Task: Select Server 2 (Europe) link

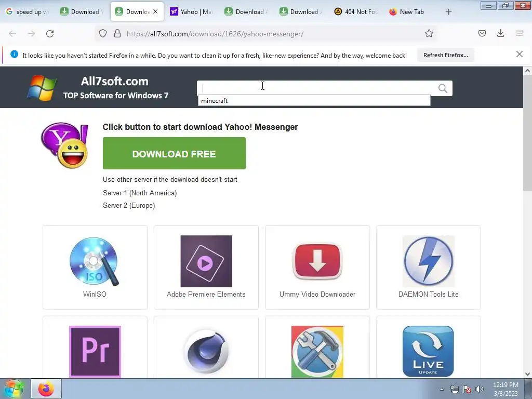Action: 129,206
